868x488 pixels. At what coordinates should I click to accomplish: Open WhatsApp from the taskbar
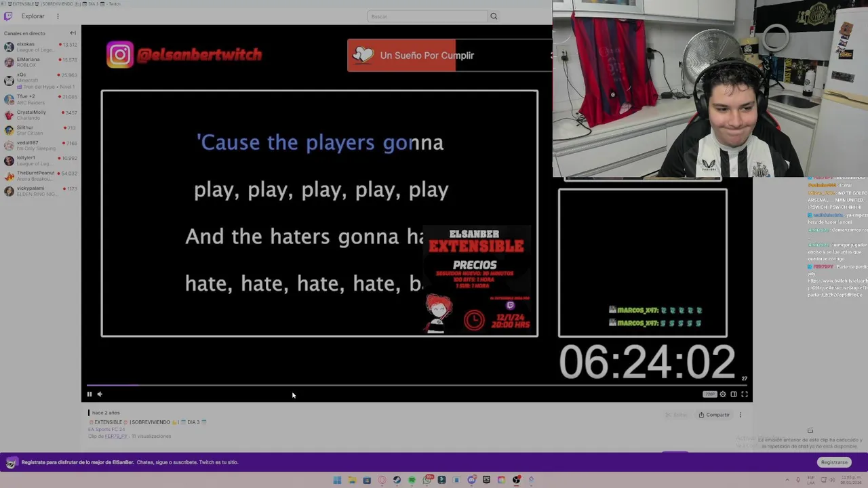[x=427, y=480]
